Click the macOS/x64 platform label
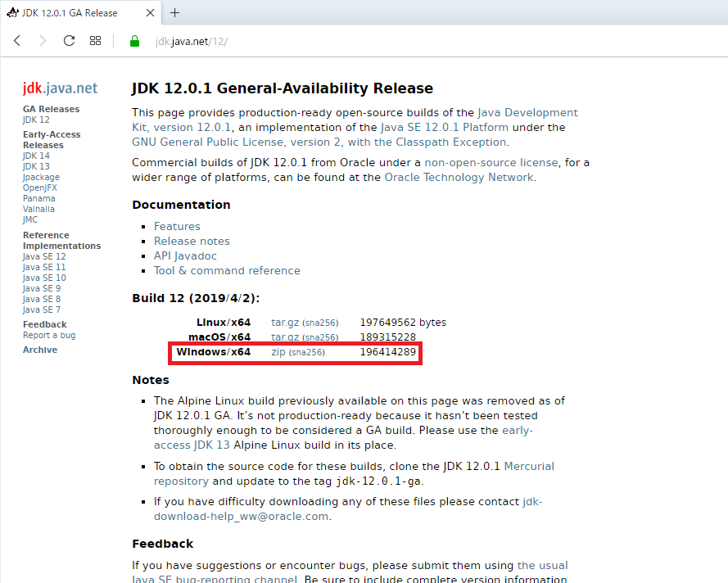 219,337
